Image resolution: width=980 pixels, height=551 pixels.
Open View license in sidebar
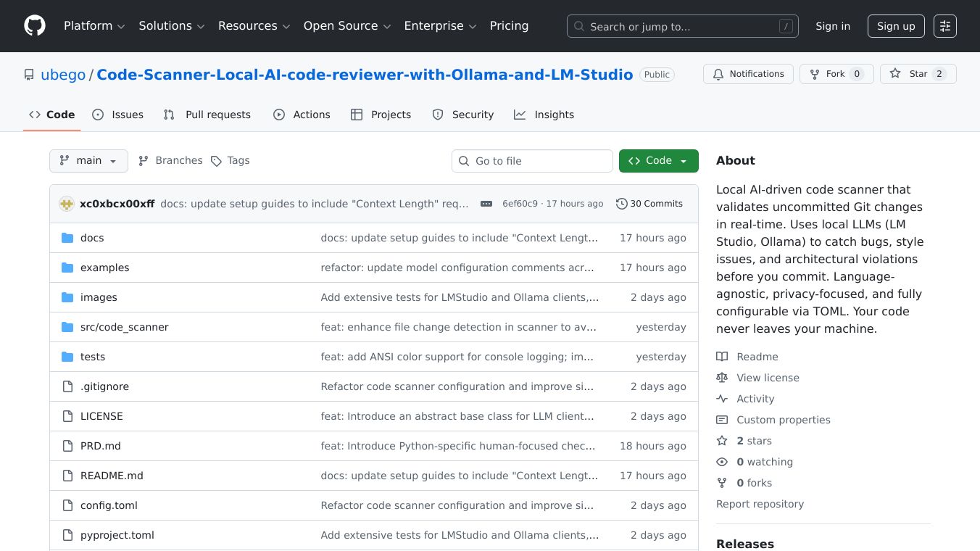(x=768, y=378)
